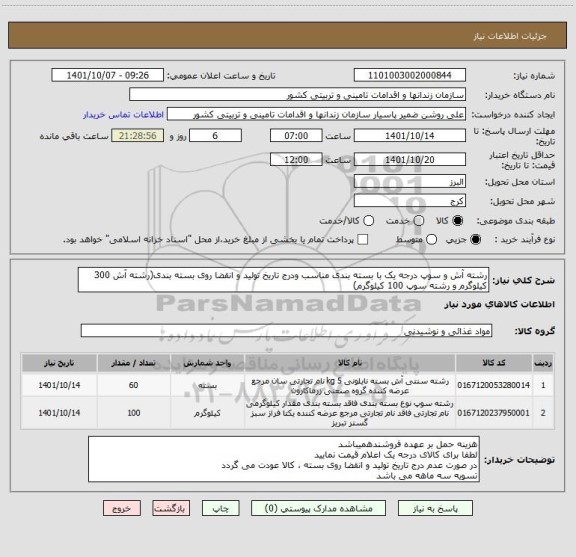Click the رشته سوپ product name cell
Viewport: 576px width, 557px height.
tap(350, 413)
